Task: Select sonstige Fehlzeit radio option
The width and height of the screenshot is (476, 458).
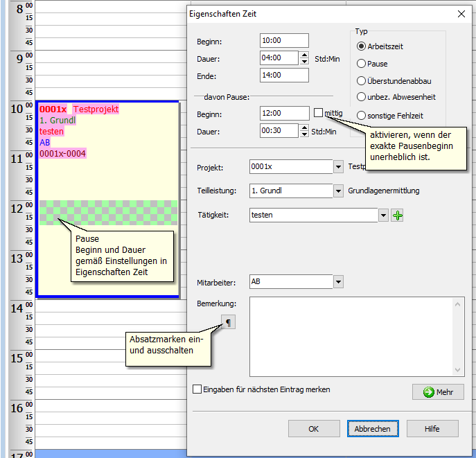Action: pyautogui.click(x=361, y=115)
